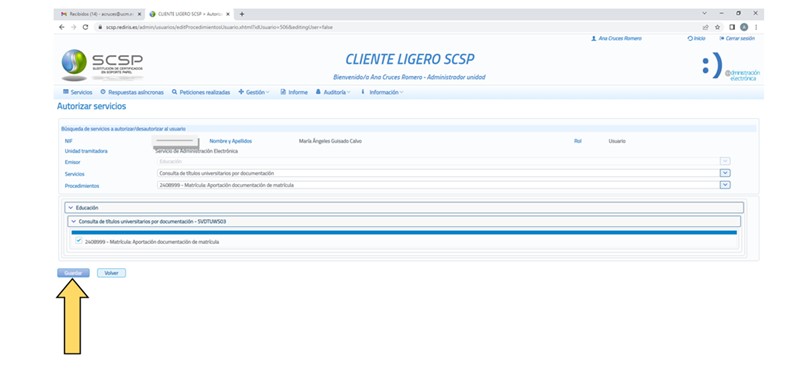Open the Ana Cruces Romero user link
The image size is (788, 370).
tap(617, 38)
